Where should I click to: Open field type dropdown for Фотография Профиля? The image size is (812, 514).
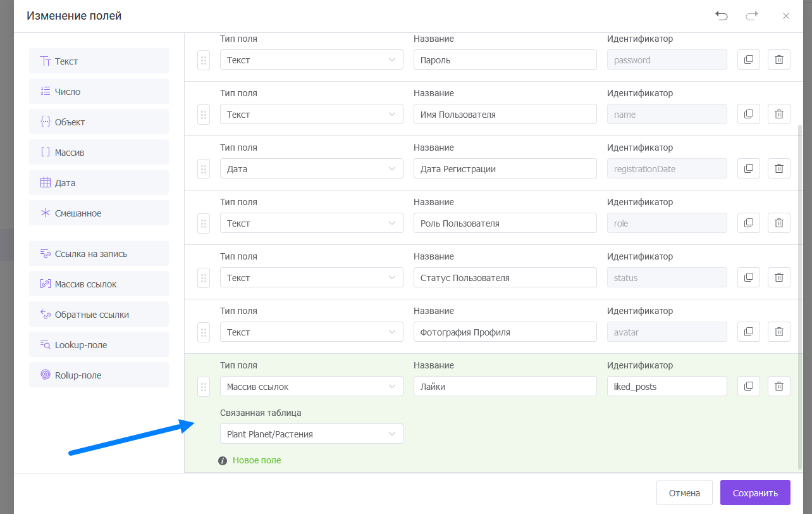[x=312, y=332]
